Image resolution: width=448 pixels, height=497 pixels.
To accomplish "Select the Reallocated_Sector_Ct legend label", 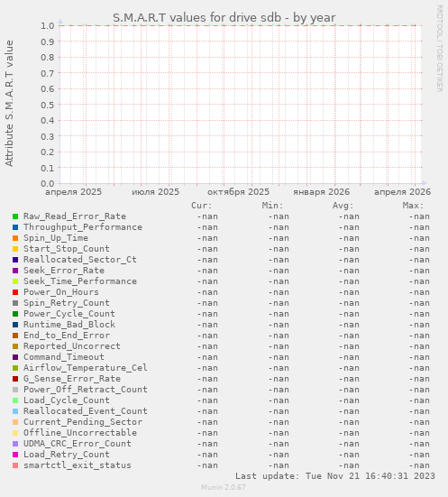I will tap(80, 260).
